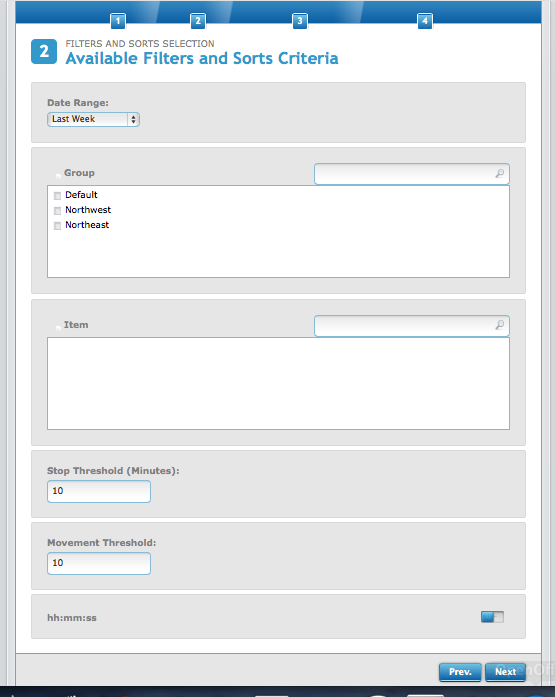The height and width of the screenshot is (697, 555).
Task: Jump to wizard step 3 marker
Action: 300,21
